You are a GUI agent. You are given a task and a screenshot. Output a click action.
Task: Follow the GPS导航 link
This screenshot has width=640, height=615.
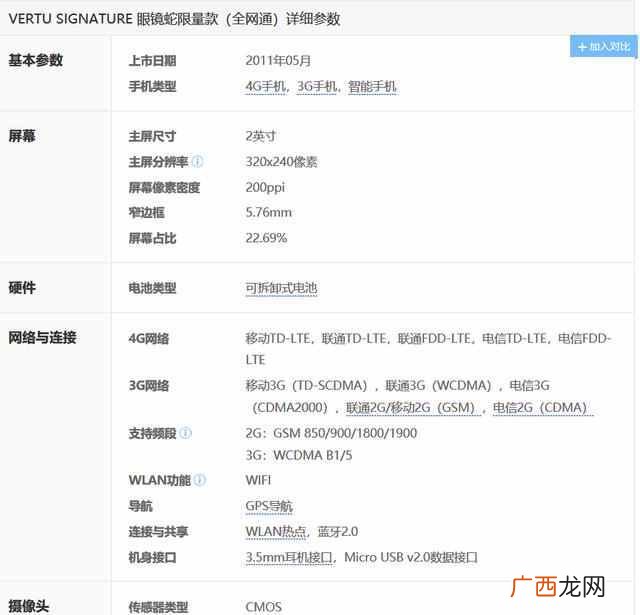[269, 506]
